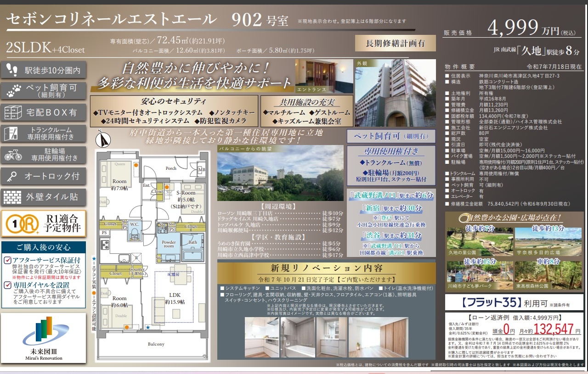Image resolution: width=588 pixels, height=374 pixels.
Task: Click the 総戸数 80戸 row
Action: click(x=466, y=133)
